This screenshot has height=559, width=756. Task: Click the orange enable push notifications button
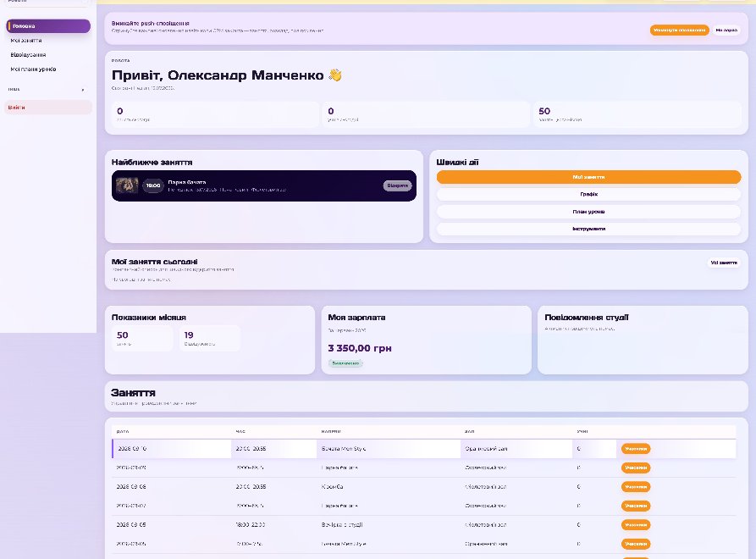pos(679,30)
